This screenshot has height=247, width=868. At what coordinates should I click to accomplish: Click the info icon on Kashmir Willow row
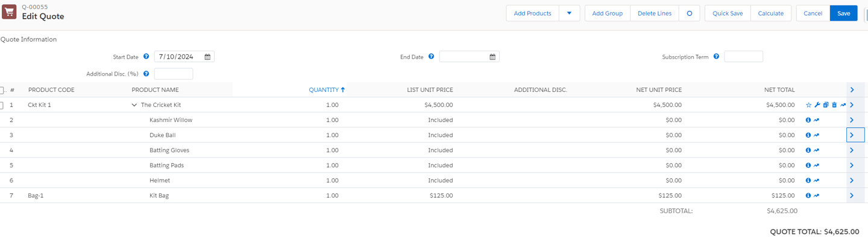(808, 120)
